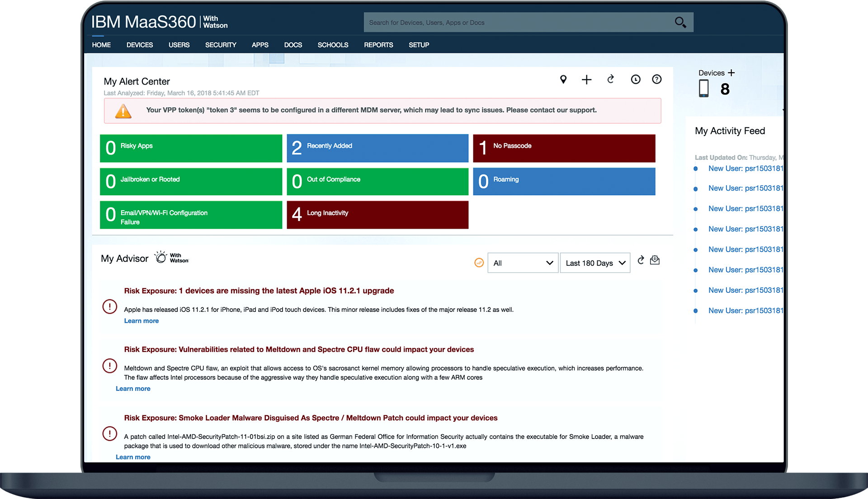The height and width of the screenshot is (499, 868).
Task: Click the Long Inactivity alert tile
Action: tap(377, 215)
